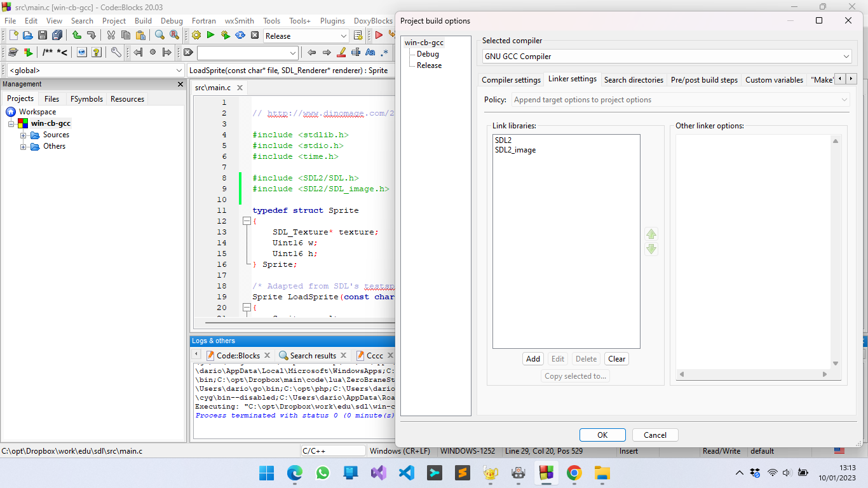Click the red Debug start icon
The width and height of the screenshot is (868, 488).
[x=379, y=36]
